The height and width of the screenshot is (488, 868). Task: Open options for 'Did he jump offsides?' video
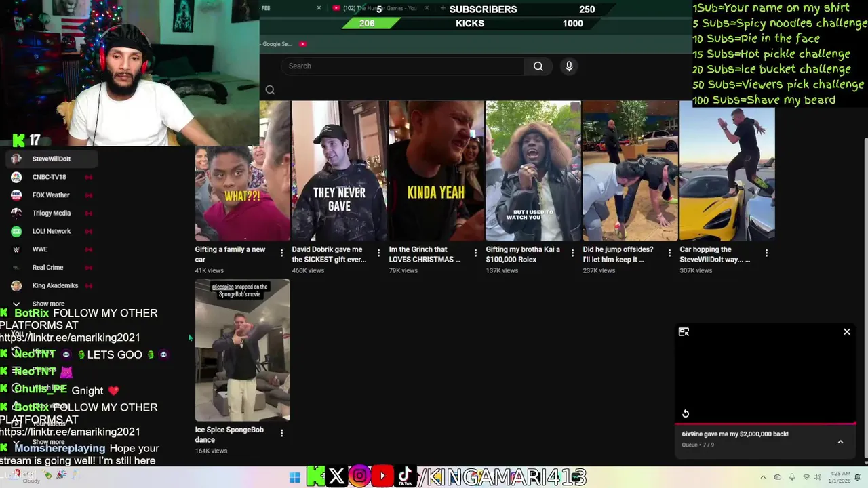point(669,253)
